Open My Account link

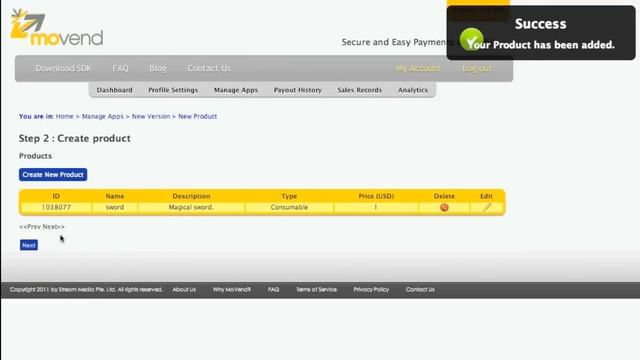point(418,68)
